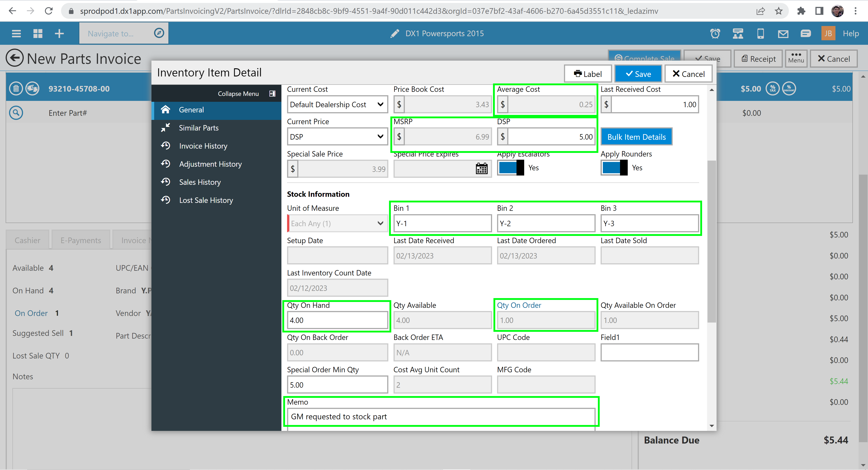Open the Invoice History menu item
Screen dimensions: 868x470
point(203,146)
